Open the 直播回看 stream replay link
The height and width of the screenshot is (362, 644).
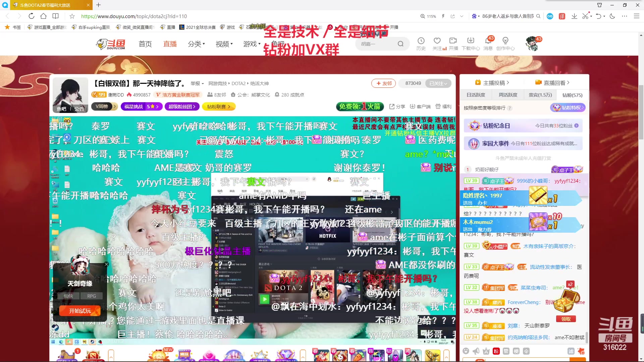tap(552, 82)
